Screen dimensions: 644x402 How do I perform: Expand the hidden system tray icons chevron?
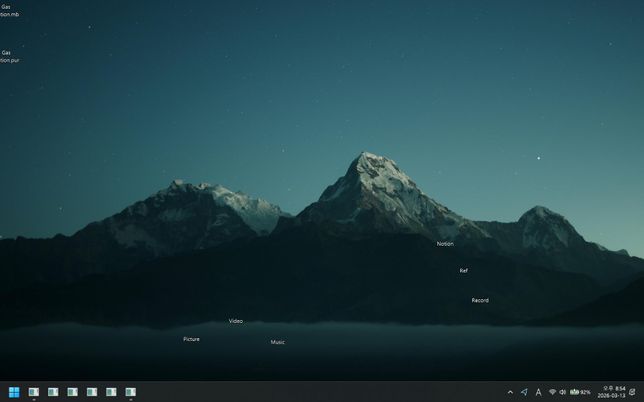coord(510,392)
